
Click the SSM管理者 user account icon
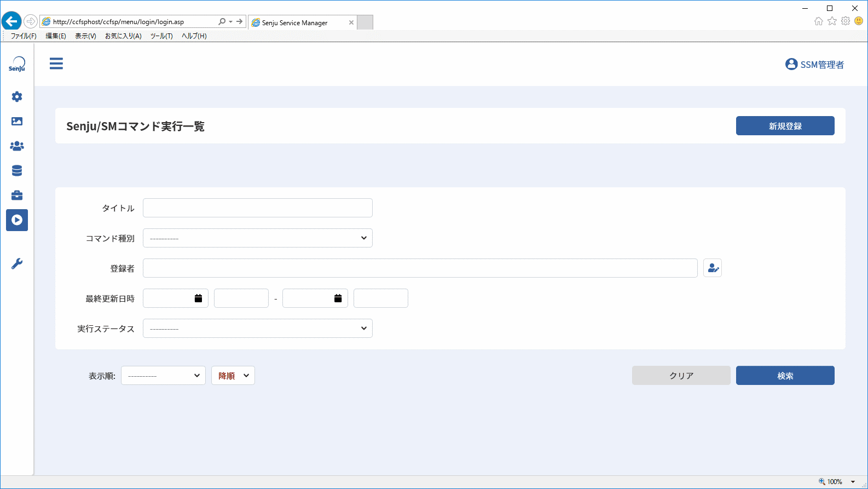coord(791,64)
